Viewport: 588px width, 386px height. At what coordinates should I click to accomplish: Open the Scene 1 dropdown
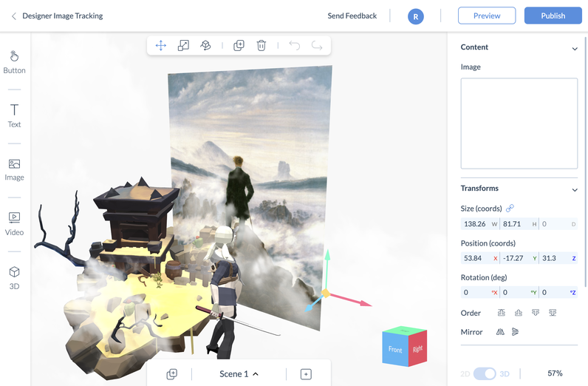tap(239, 374)
